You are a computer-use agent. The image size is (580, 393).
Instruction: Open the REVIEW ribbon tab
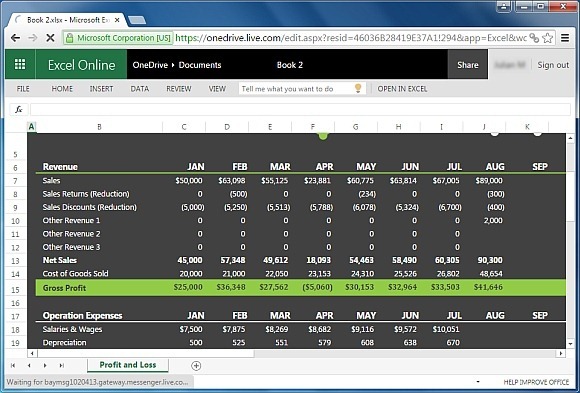point(179,89)
